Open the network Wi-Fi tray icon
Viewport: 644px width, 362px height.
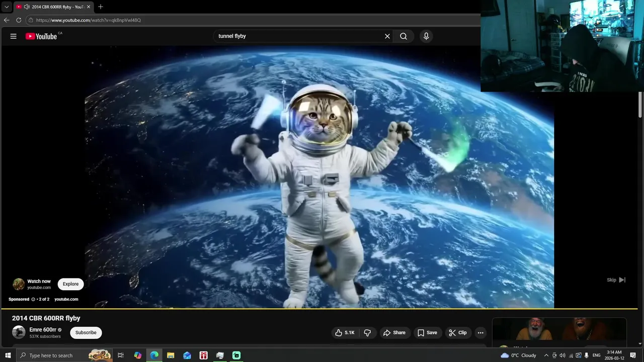(x=571, y=355)
